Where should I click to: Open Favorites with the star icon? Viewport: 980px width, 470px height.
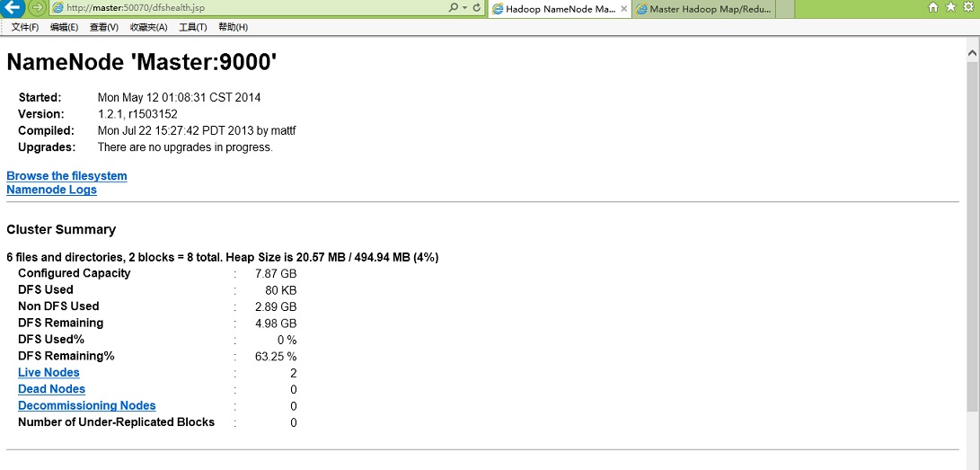(x=950, y=8)
